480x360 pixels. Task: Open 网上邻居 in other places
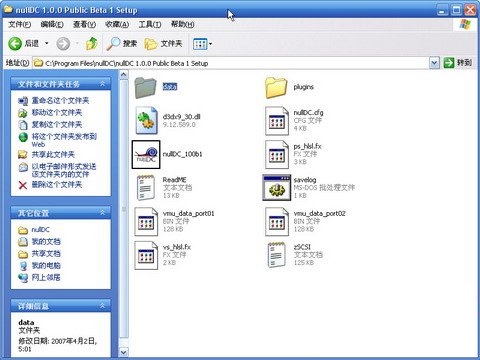coord(46,277)
